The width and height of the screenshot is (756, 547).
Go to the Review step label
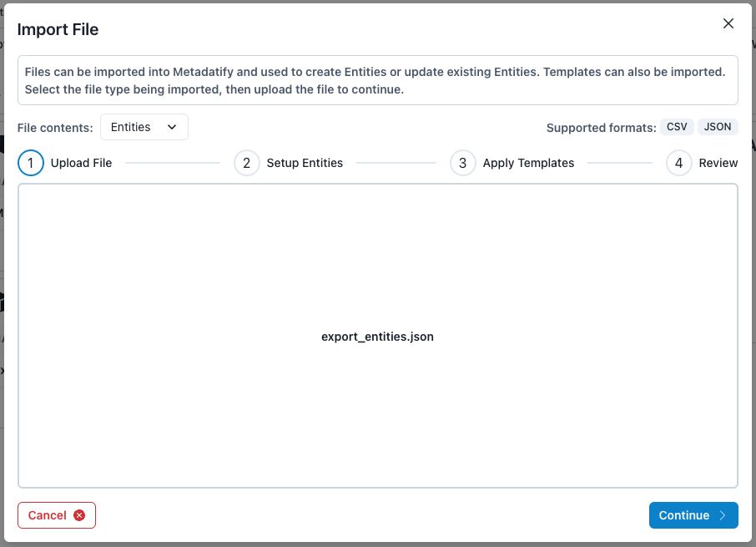[x=718, y=163]
